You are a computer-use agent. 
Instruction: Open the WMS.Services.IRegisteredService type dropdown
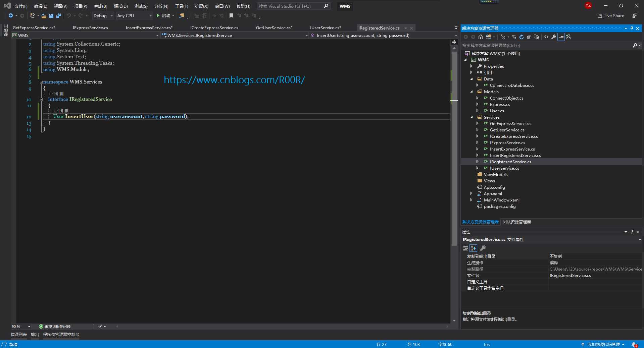click(234, 35)
